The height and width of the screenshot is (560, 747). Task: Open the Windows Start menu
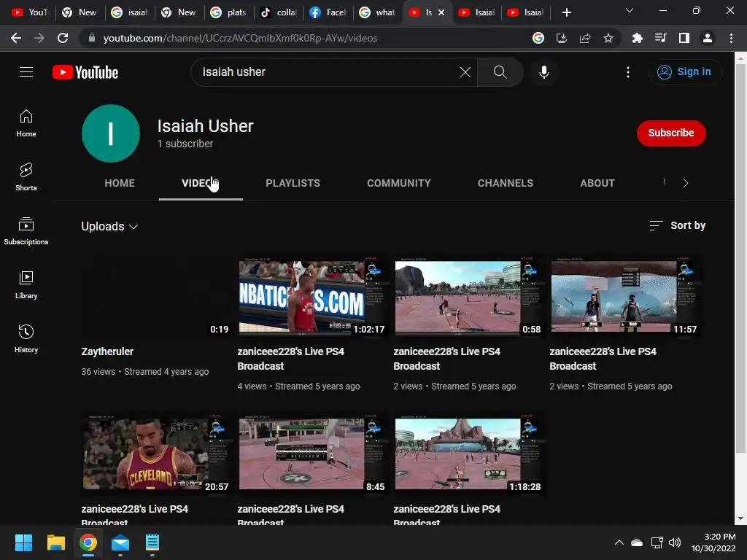(23, 542)
